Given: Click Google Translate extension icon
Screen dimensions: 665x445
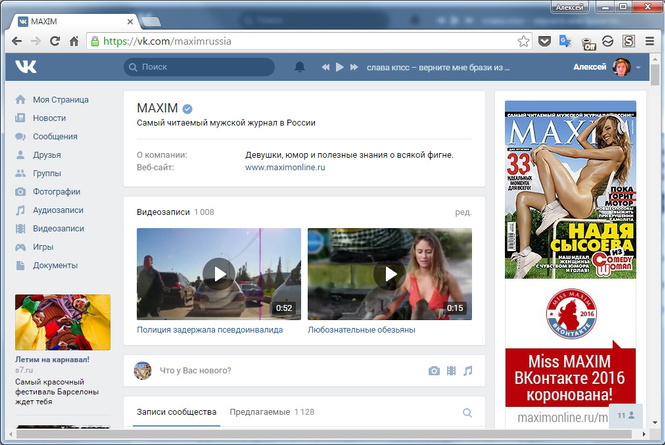Looking at the screenshot, I should coord(565,41).
